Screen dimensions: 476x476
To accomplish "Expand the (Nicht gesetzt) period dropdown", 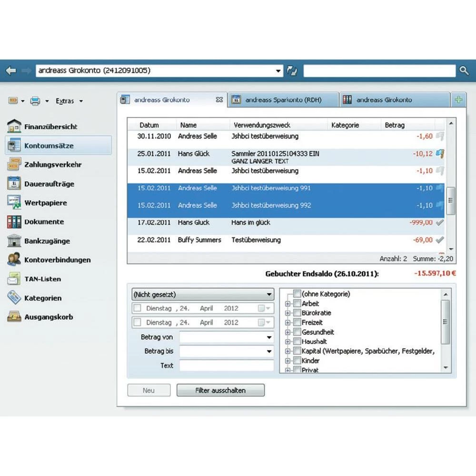I will click(269, 295).
